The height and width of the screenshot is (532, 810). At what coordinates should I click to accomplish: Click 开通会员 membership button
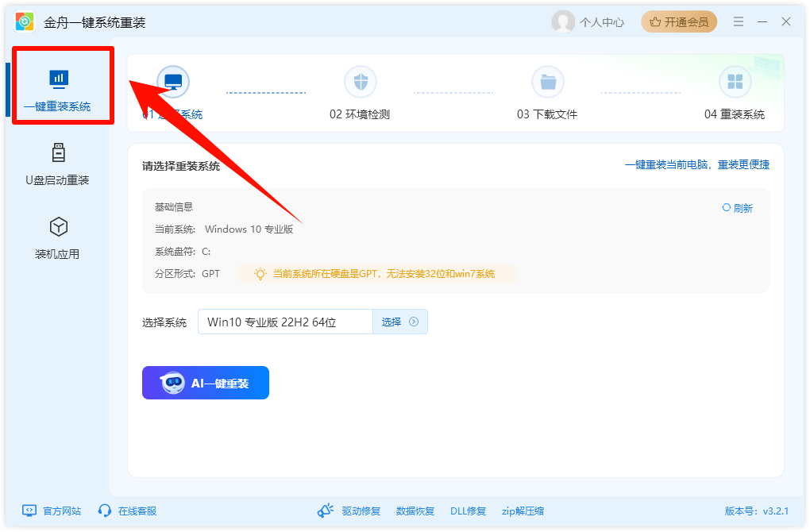coord(679,22)
